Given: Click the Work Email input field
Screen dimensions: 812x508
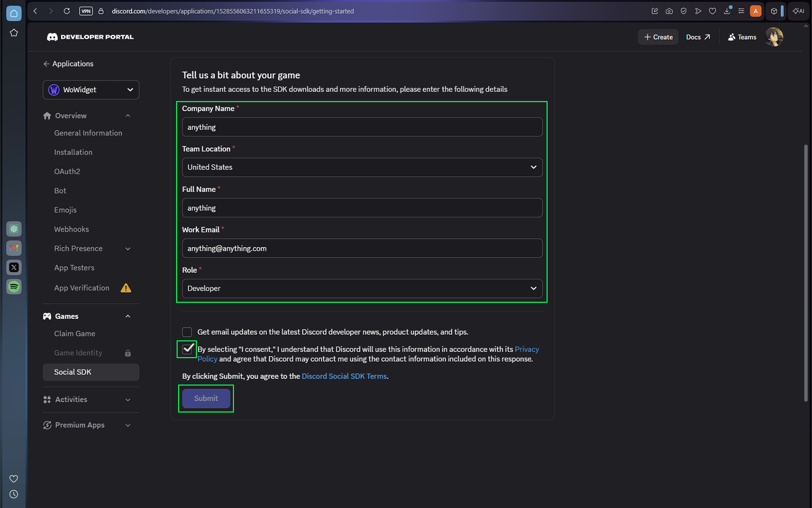Looking at the screenshot, I should pos(362,248).
